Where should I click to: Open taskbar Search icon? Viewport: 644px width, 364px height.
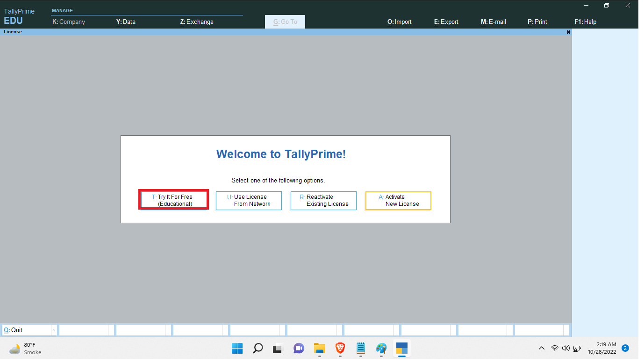[258, 348]
